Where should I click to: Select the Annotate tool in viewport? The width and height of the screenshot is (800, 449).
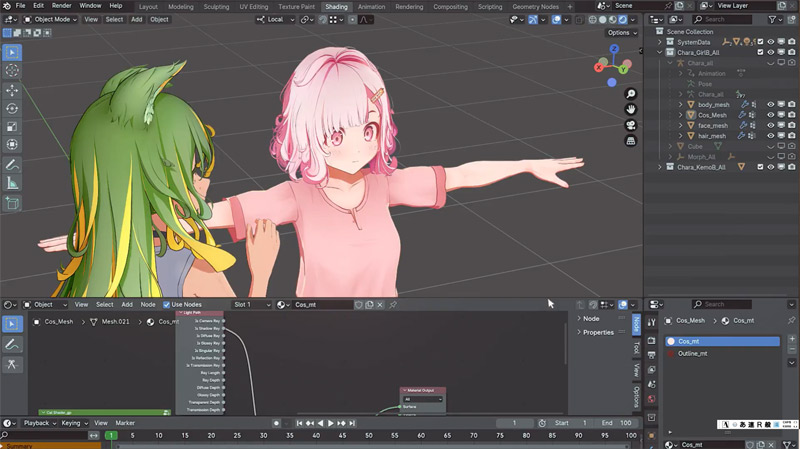(12, 165)
